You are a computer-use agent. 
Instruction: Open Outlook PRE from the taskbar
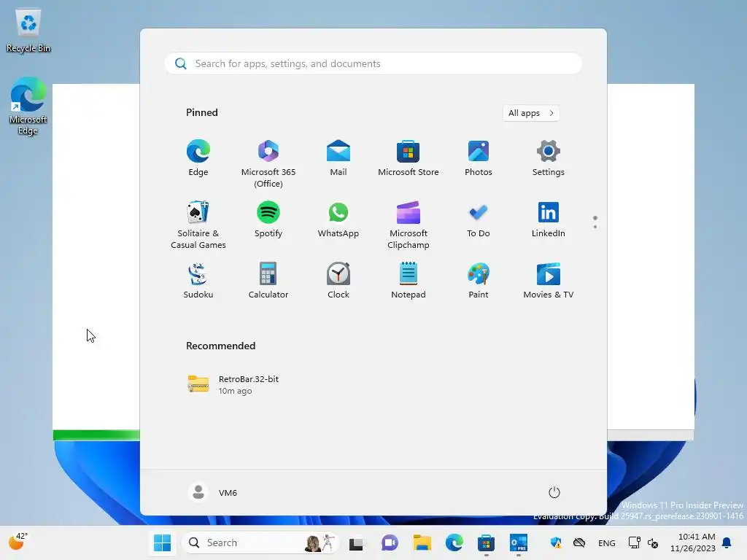click(x=519, y=542)
